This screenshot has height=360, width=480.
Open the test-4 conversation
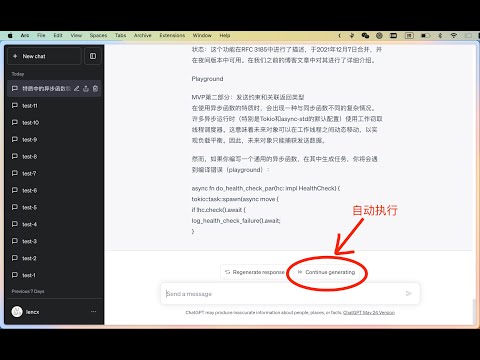coord(54,224)
